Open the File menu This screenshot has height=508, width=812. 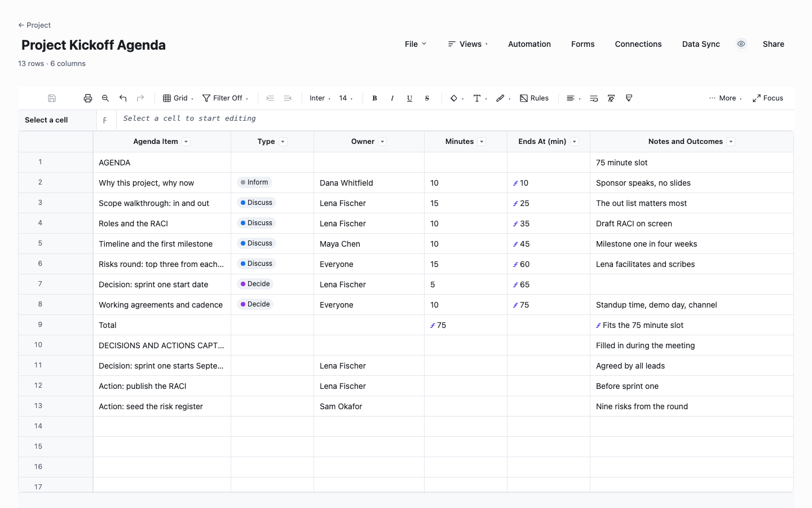(416, 44)
